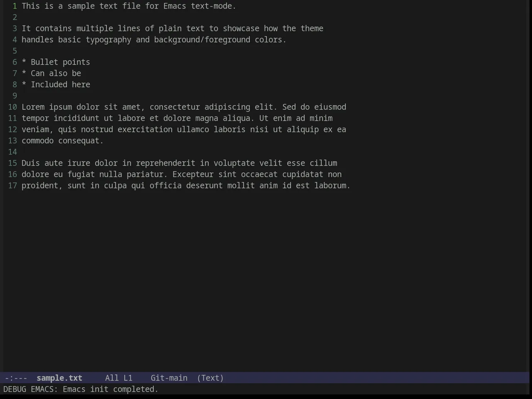Click the All buffer position indicator

112,378
